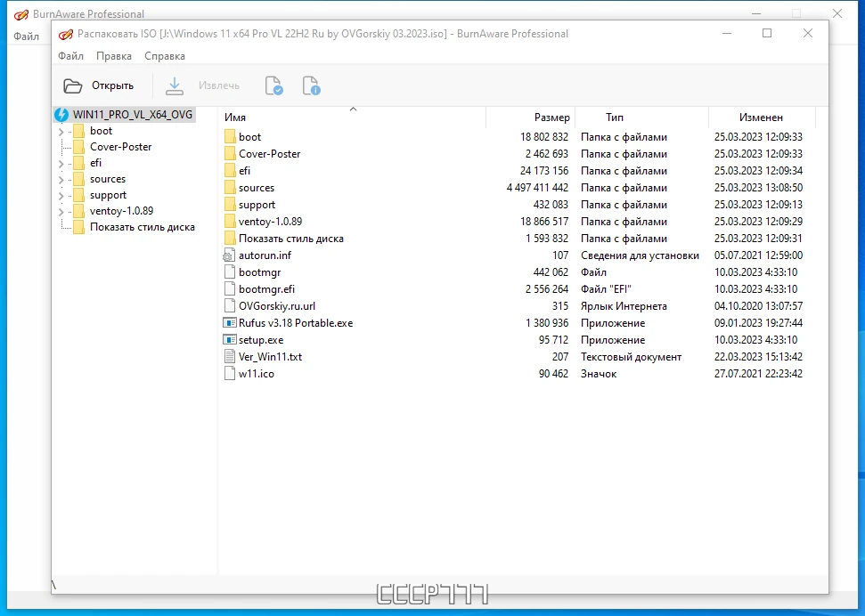The image size is (865, 616).
Task: Select the support name in the folder tree
Action: [108, 195]
